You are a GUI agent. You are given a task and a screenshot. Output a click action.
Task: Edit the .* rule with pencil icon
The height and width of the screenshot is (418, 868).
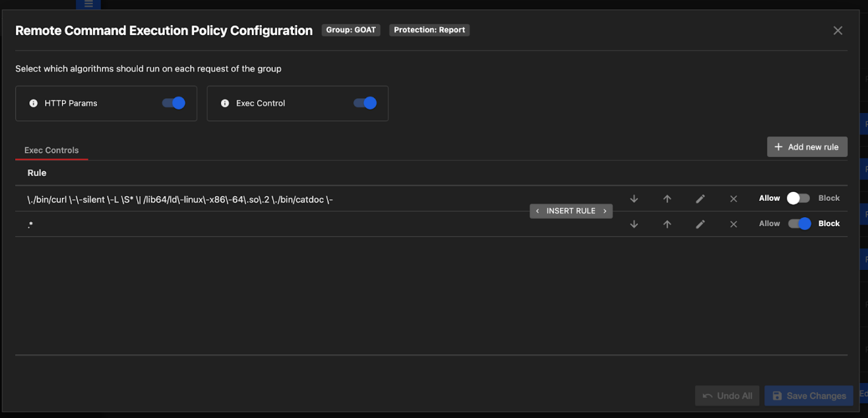pyautogui.click(x=700, y=224)
